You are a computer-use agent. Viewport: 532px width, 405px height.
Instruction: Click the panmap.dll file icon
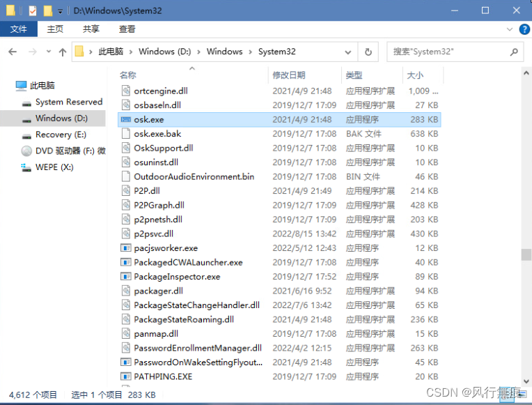pos(126,334)
